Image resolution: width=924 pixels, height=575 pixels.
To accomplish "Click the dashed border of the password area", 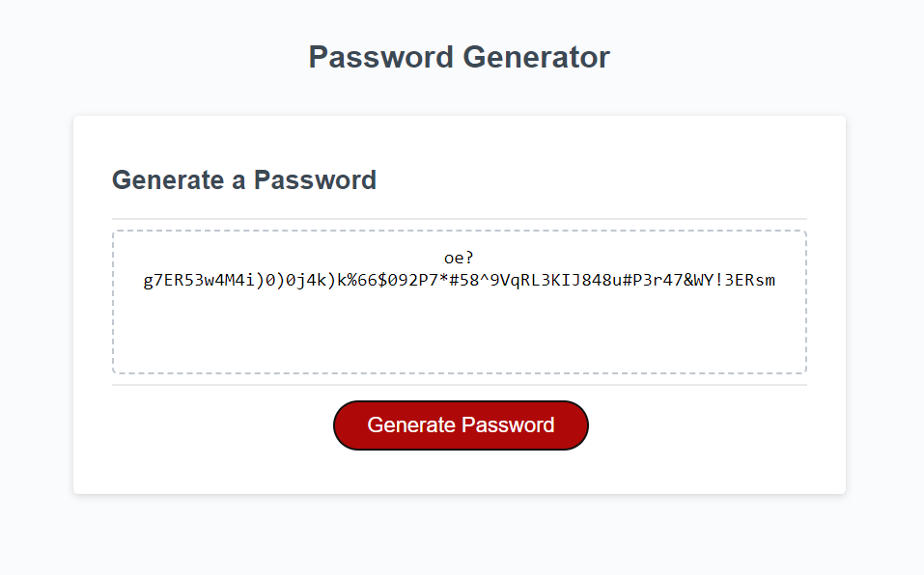I will coord(461,230).
